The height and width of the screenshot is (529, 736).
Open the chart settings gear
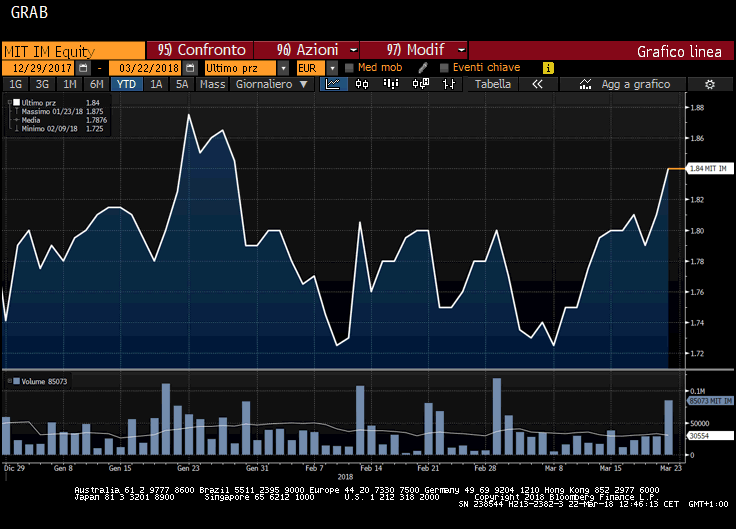click(x=710, y=85)
